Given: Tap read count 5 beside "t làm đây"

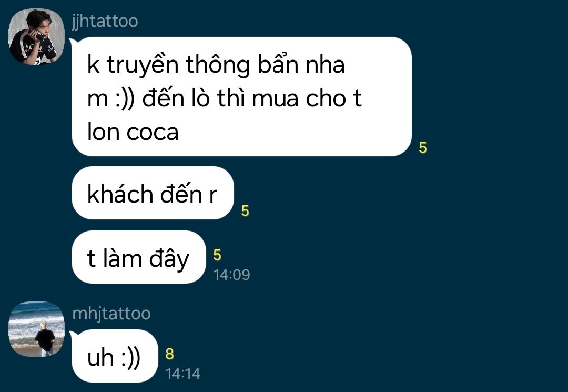Looking at the screenshot, I should (x=217, y=255).
